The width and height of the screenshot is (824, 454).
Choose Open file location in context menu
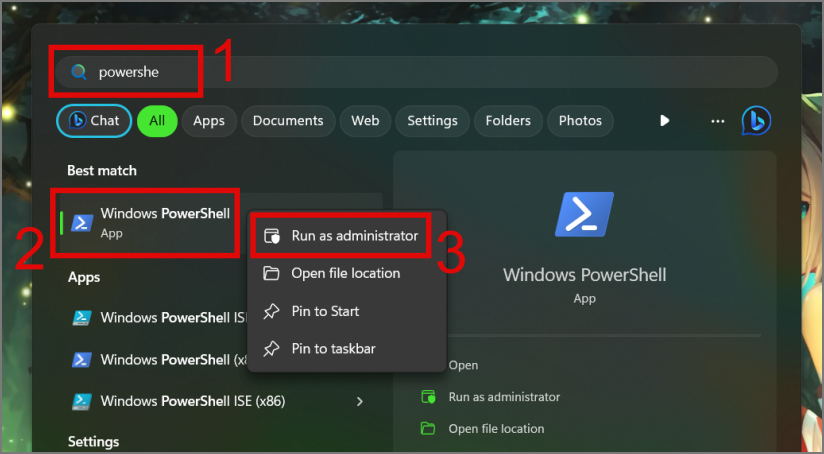pyautogui.click(x=347, y=273)
